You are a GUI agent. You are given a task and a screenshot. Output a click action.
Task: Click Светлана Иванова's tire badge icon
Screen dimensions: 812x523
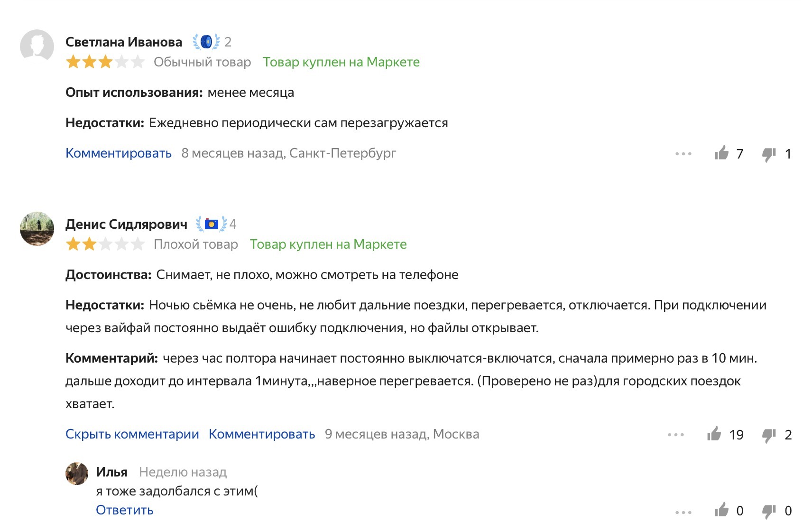[x=206, y=42]
